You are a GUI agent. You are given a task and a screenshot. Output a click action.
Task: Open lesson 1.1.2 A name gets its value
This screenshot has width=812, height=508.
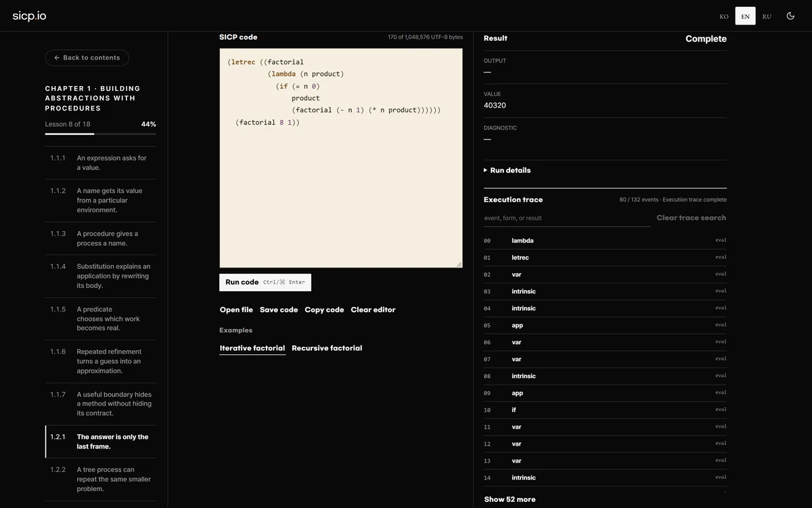coord(101,200)
